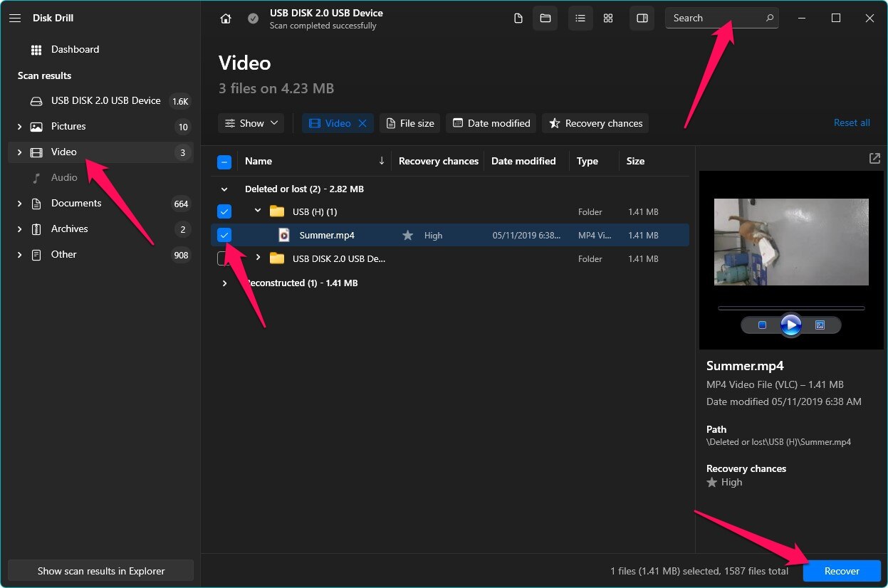Open Dashboard from sidebar
The image size is (888, 588).
click(x=100, y=50)
